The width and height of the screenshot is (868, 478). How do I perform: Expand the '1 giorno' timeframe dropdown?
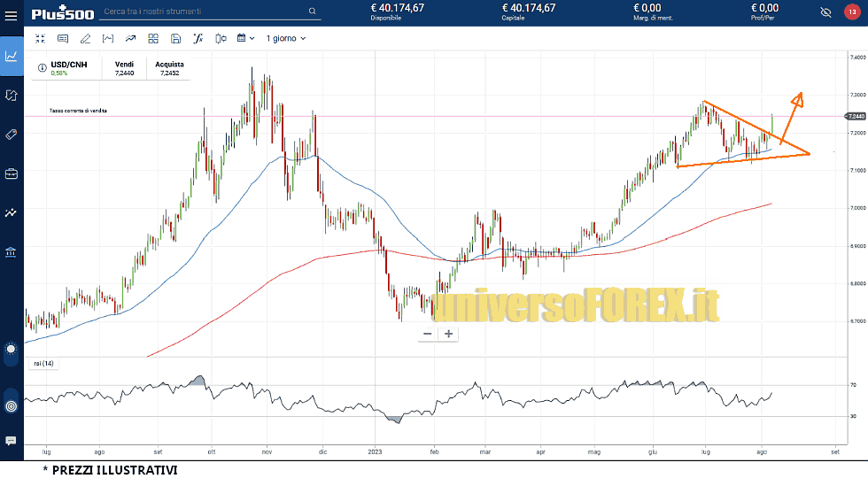pyautogui.click(x=285, y=39)
